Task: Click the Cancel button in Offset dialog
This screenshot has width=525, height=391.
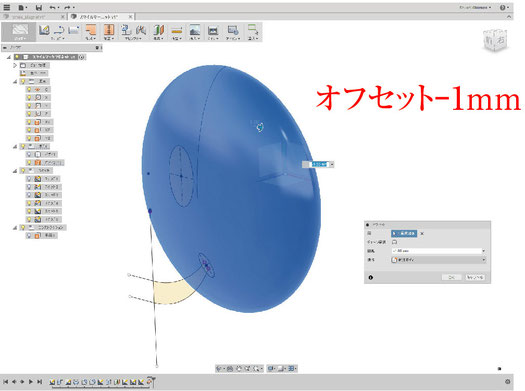Action: [475, 278]
